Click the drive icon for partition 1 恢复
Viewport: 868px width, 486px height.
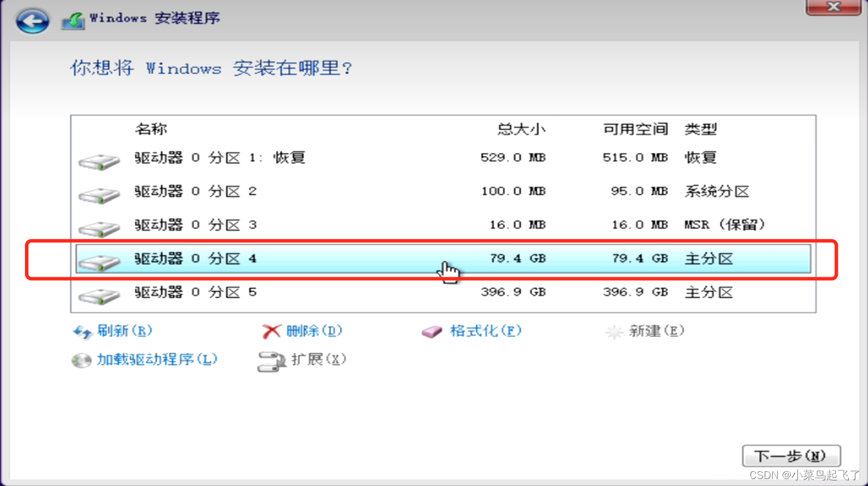99,161
